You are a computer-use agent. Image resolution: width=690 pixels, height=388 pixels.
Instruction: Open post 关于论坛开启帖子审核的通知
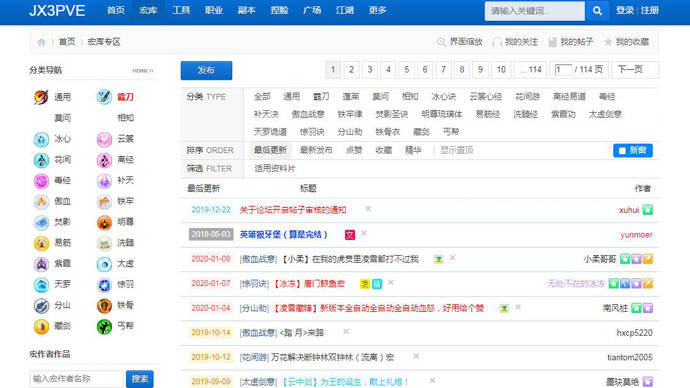(x=293, y=210)
